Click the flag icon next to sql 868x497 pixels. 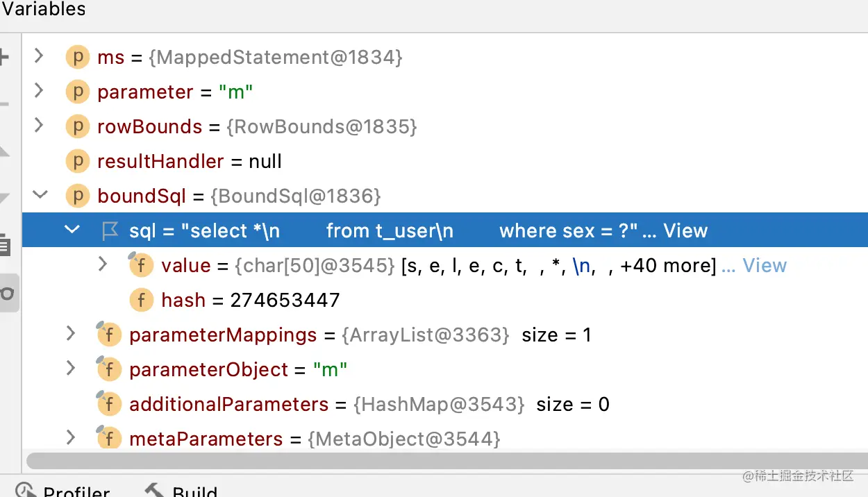(x=110, y=230)
